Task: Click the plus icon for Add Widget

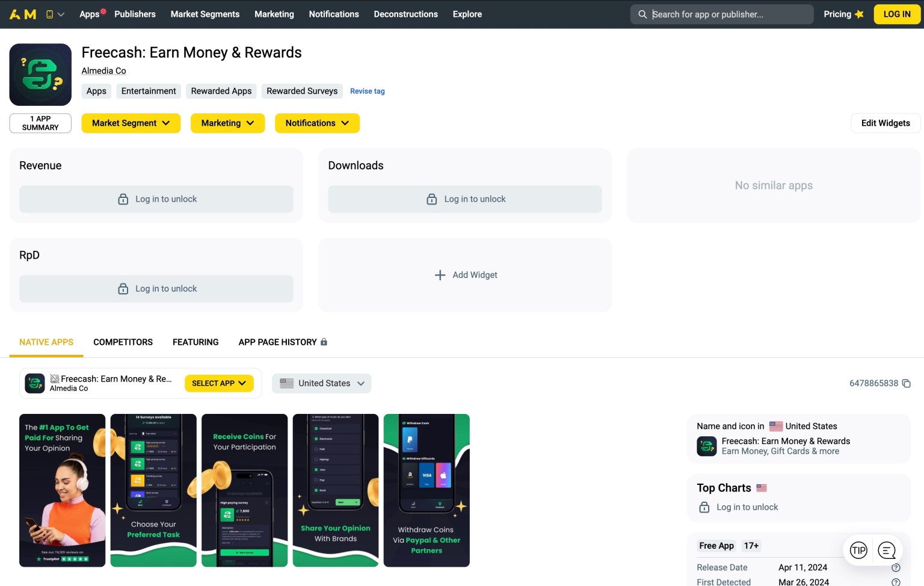Action: [440, 275]
